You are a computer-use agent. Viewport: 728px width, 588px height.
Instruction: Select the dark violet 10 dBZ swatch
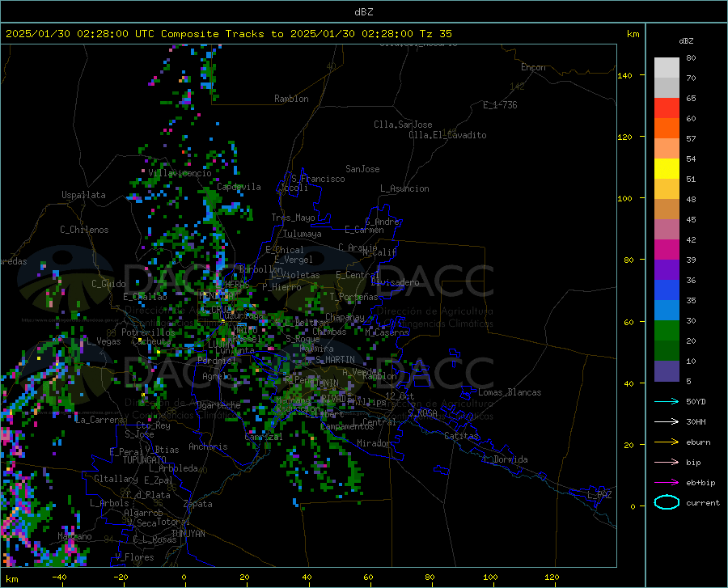[667, 371]
